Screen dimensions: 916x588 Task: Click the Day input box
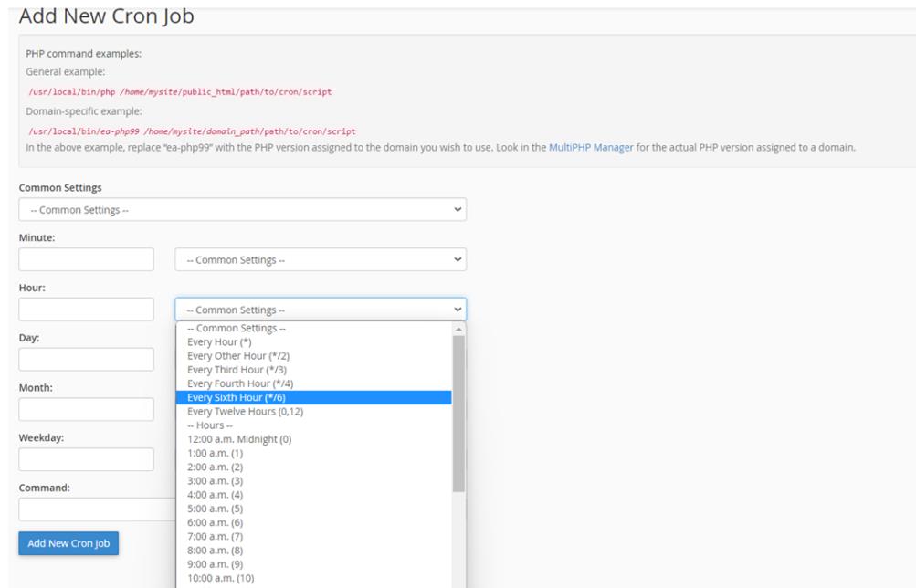pos(87,359)
